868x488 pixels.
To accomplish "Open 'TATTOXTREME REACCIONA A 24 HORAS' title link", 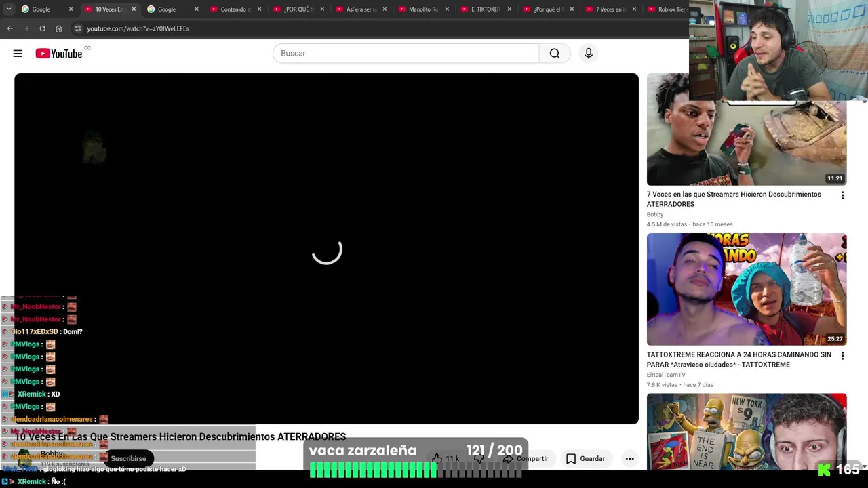I will pos(738,359).
